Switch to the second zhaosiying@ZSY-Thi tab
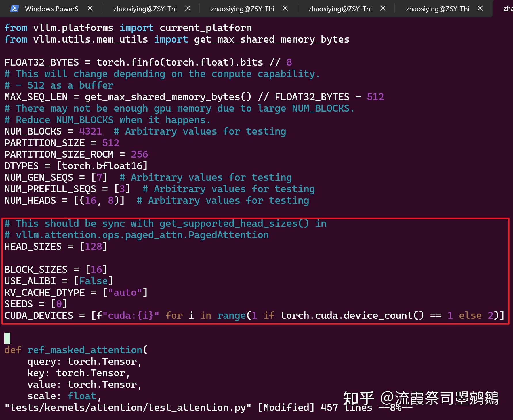This screenshot has width=513, height=420. 243,8
